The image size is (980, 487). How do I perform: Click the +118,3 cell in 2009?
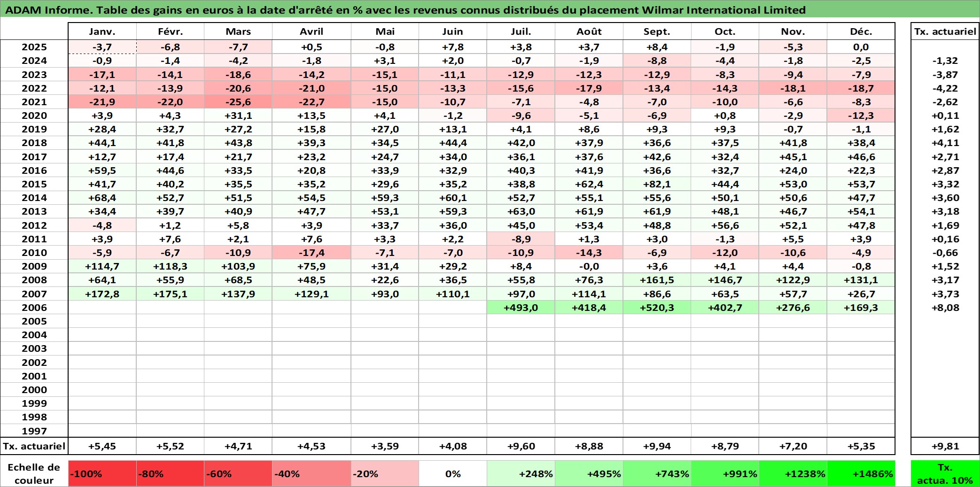(170, 266)
